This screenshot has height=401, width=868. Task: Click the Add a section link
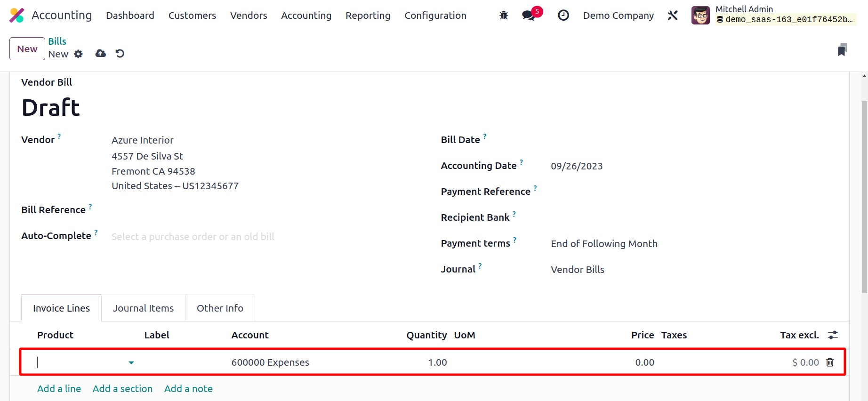click(122, 389)
